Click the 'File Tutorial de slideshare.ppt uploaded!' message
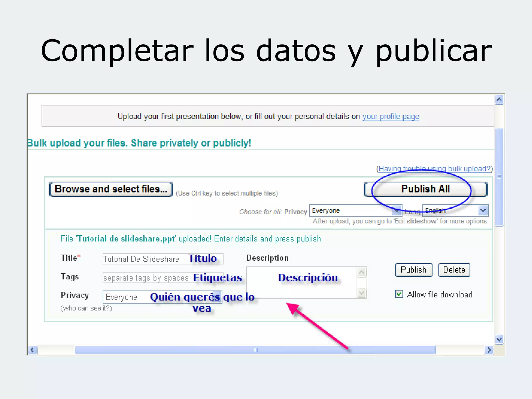This screenshot has width=532, height=399. (x=192, y=239)
